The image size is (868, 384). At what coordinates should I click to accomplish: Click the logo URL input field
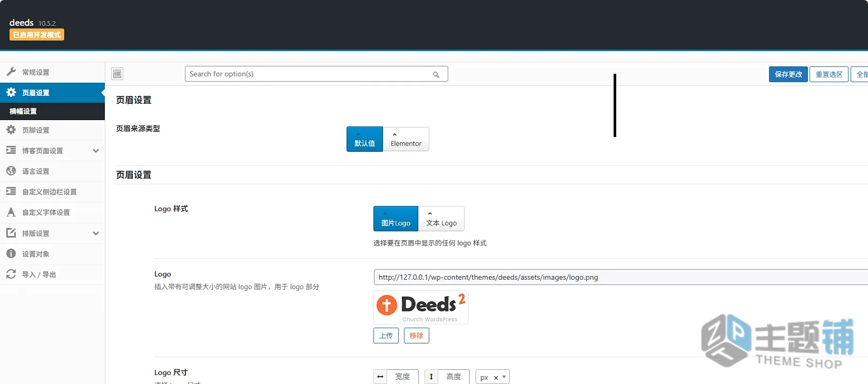tap(620, 277)
